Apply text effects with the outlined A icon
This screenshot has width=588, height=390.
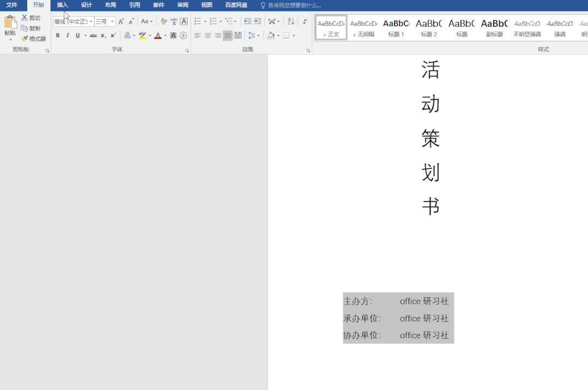click(128, 35)
